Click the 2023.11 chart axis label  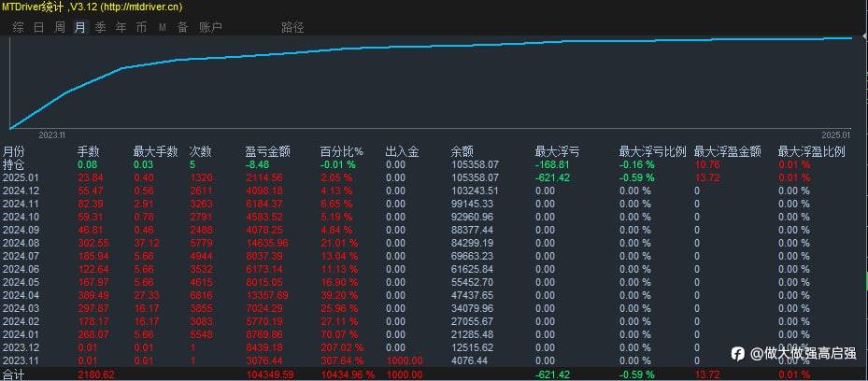click(x=52, y=134)
